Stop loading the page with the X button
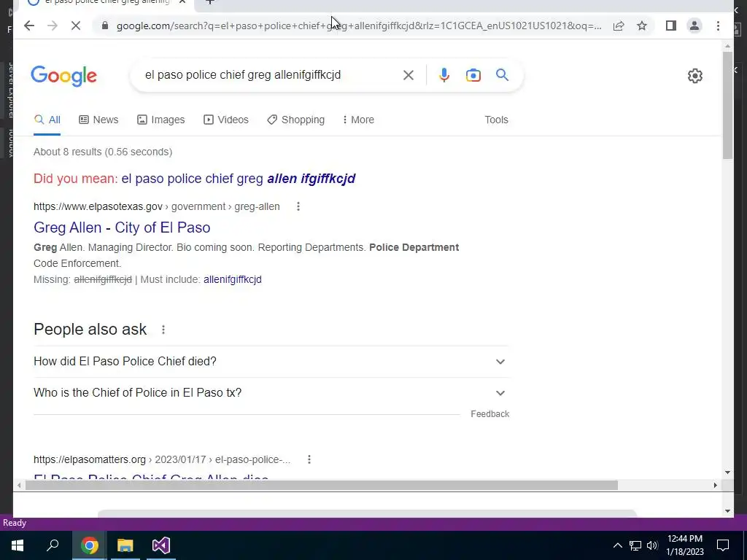 [x=76, y=26]
